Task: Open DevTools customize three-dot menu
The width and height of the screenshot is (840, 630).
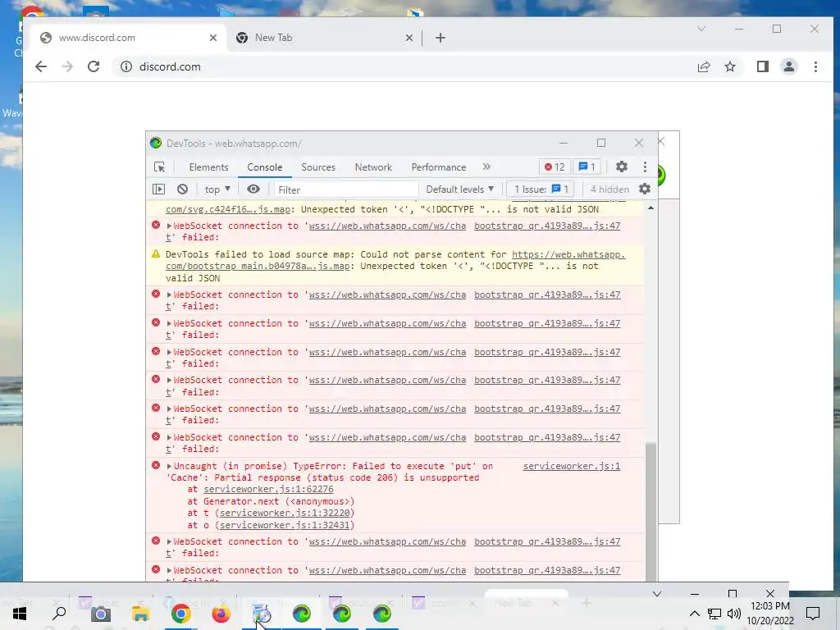Action: tap(645, 167)
